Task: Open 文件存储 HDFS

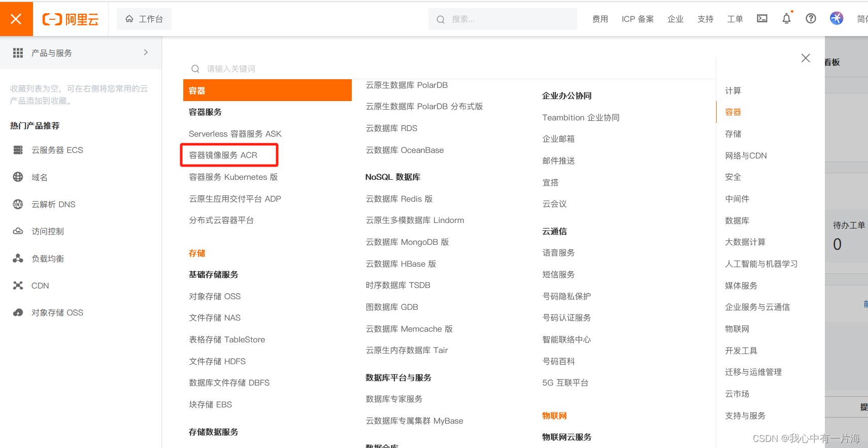Action: point(217,361)
